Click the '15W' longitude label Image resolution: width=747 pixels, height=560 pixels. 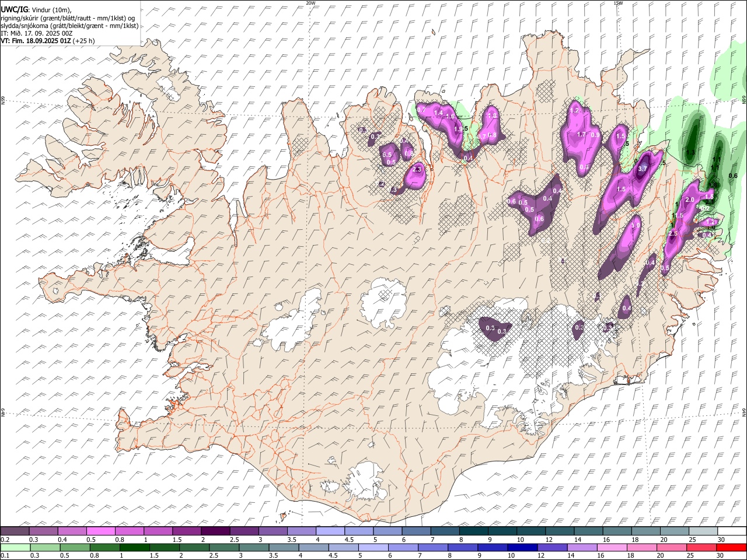coord(618,3)
